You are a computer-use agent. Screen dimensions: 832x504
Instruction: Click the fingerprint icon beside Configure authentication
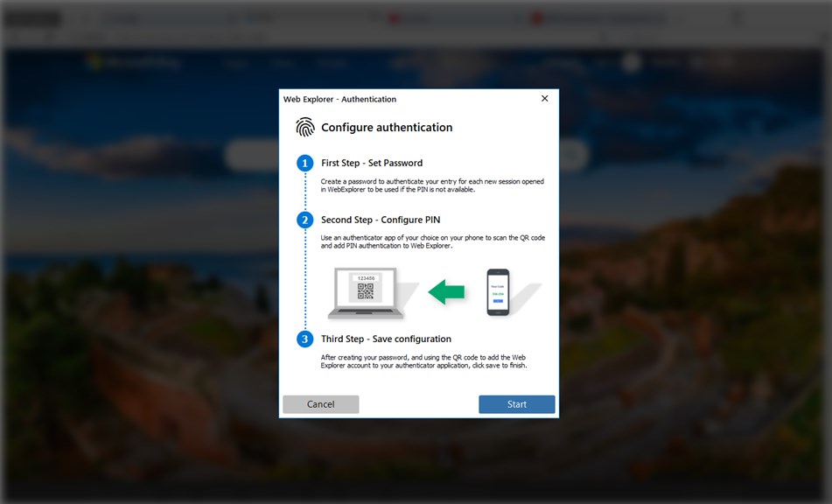coord(305,128)
